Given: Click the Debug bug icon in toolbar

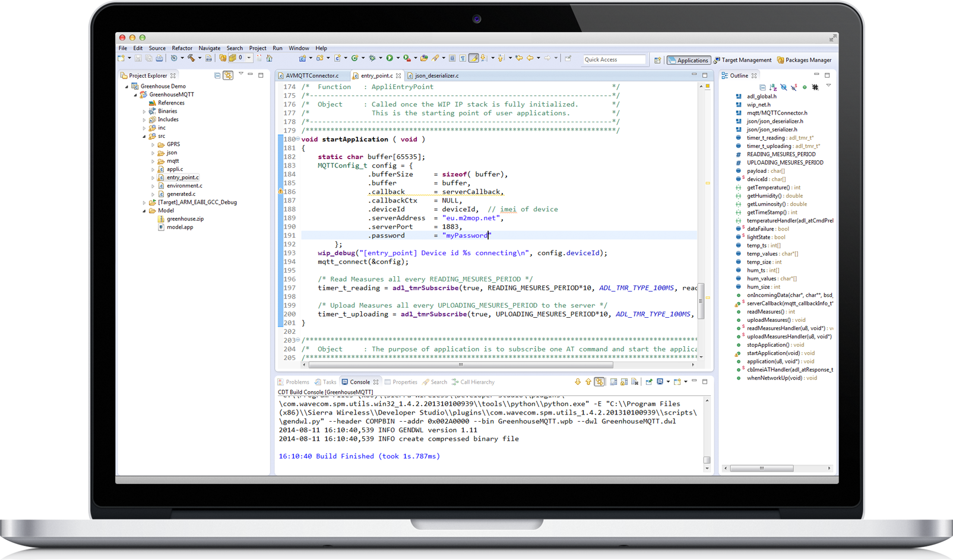Looking at the screenshot, I should tap(372, 58).
